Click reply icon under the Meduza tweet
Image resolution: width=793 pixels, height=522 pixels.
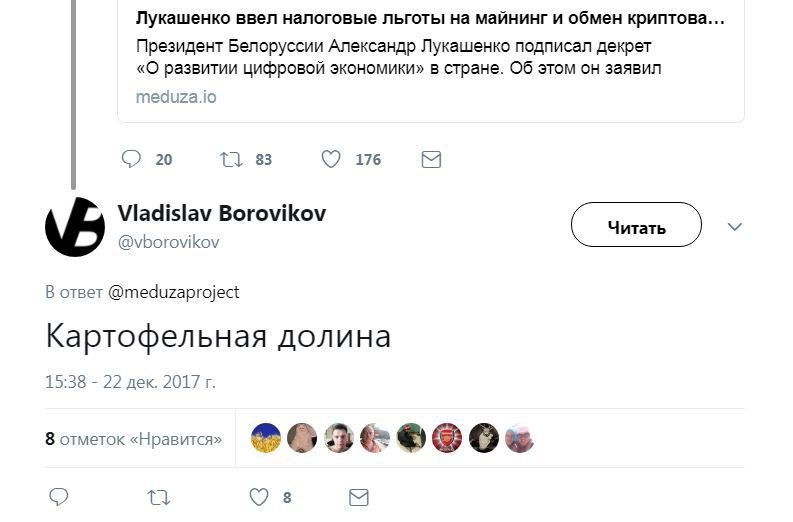[132, 159]
